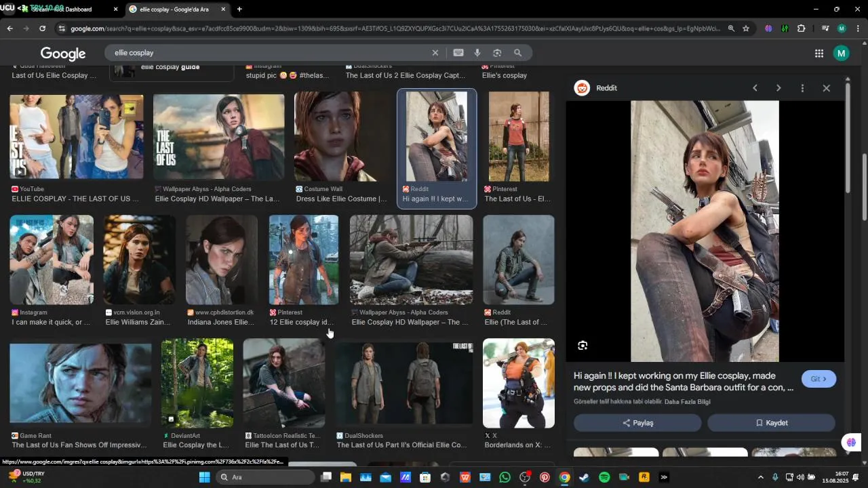The image size is (868, 488).
Task: Clear the Google search box text
Action: [x=435, y=53]
